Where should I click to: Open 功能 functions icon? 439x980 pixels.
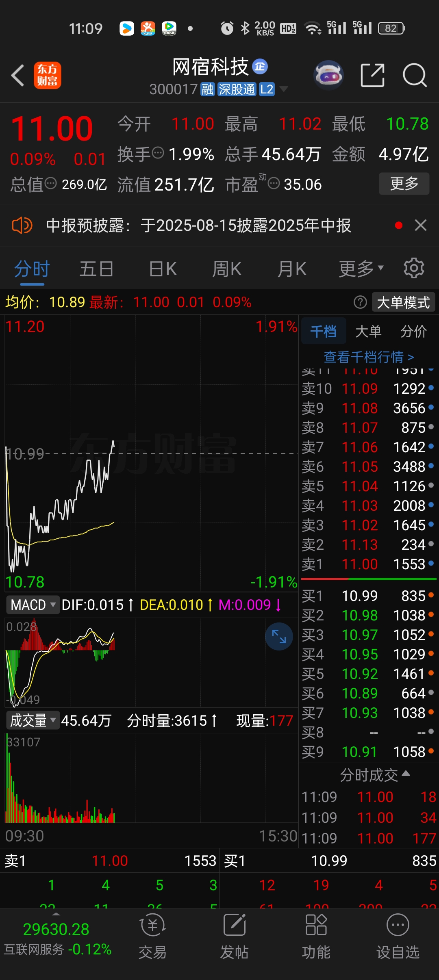tap(316, 937)
